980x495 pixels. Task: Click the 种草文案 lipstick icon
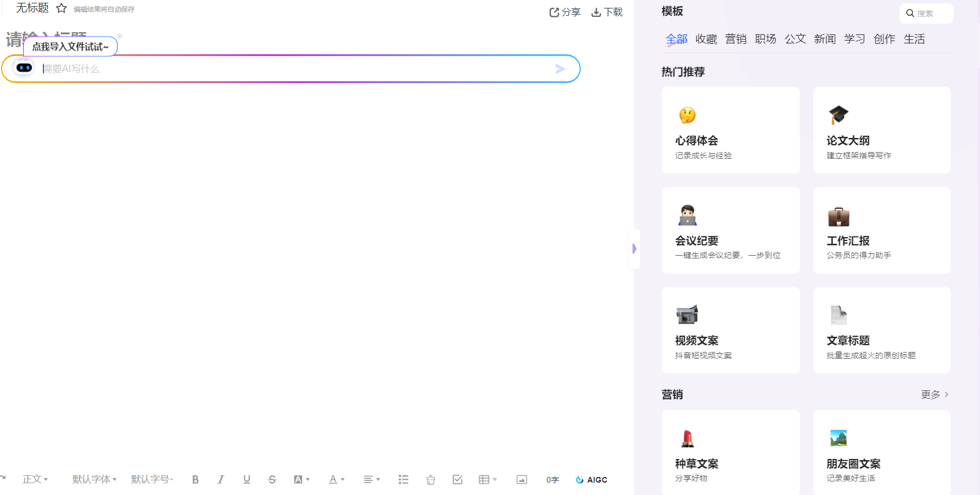pyautogui.click(x=687, y=438)
